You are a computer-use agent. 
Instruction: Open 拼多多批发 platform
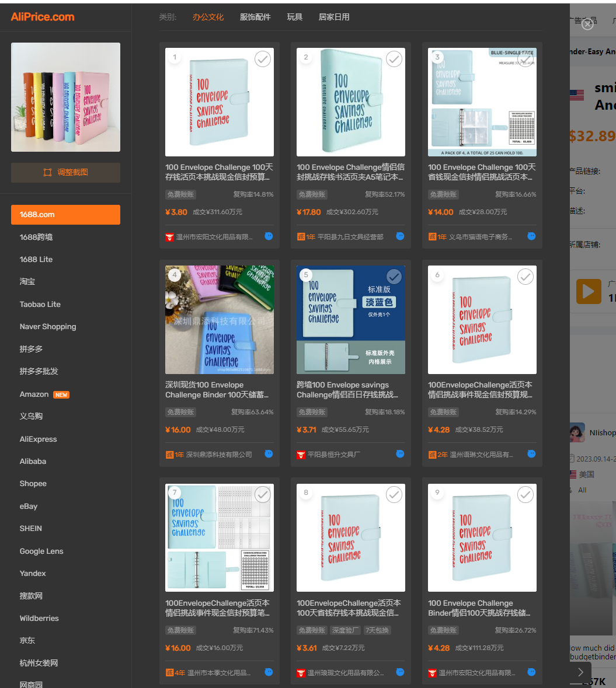39,371
